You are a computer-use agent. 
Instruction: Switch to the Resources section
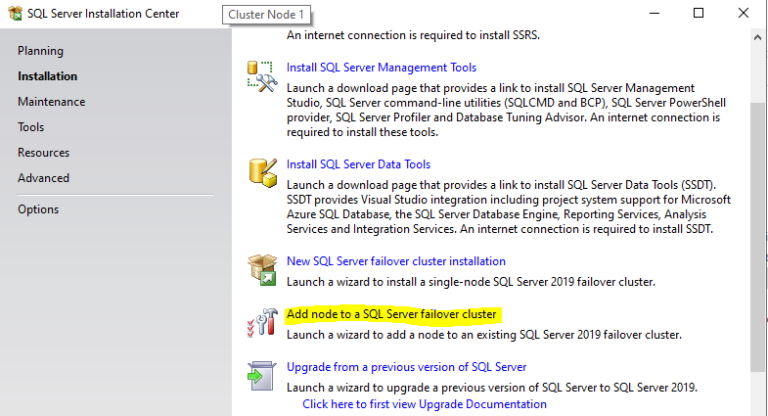point(43,153)
